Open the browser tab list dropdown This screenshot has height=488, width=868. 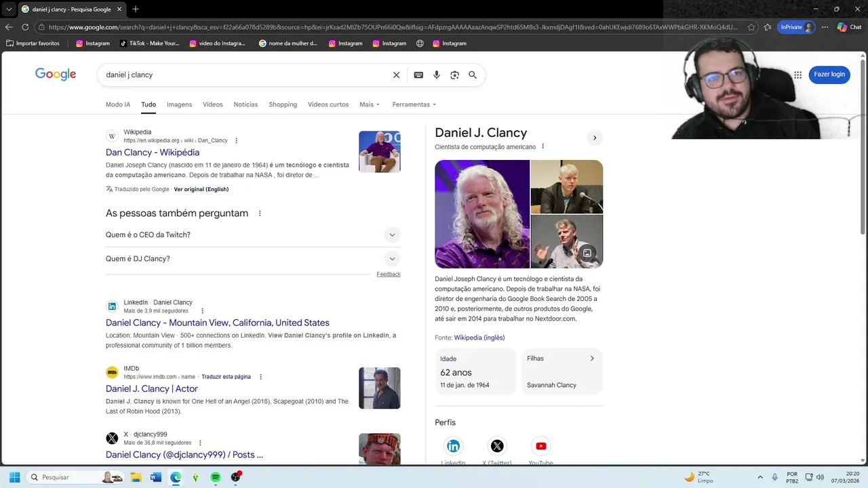coord(8,9)
